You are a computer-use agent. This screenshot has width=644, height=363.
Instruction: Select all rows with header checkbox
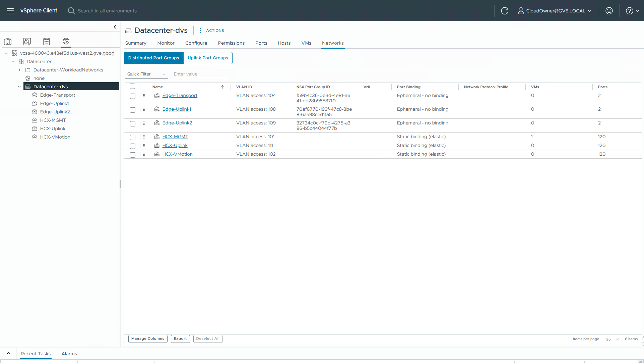[132, 86]
